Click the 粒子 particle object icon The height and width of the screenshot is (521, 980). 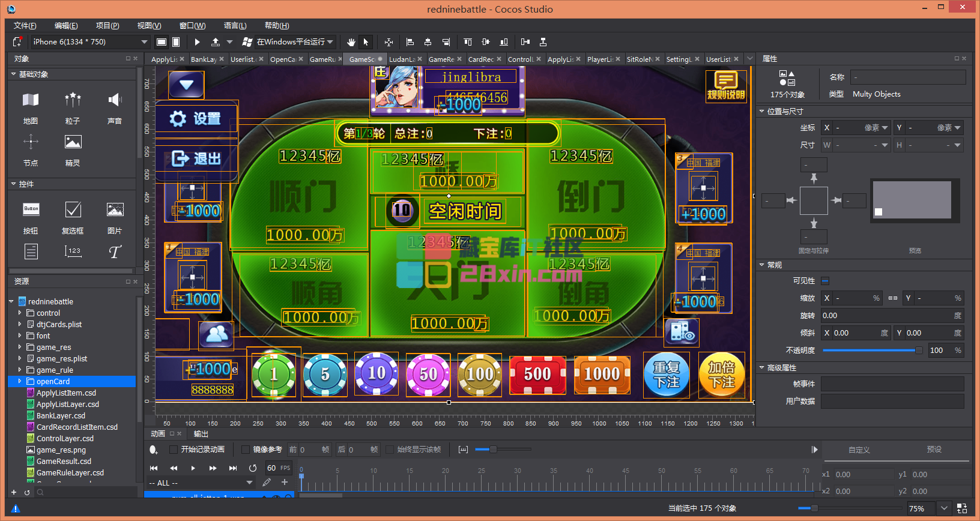pyautogui.click(x=73, y=100)
